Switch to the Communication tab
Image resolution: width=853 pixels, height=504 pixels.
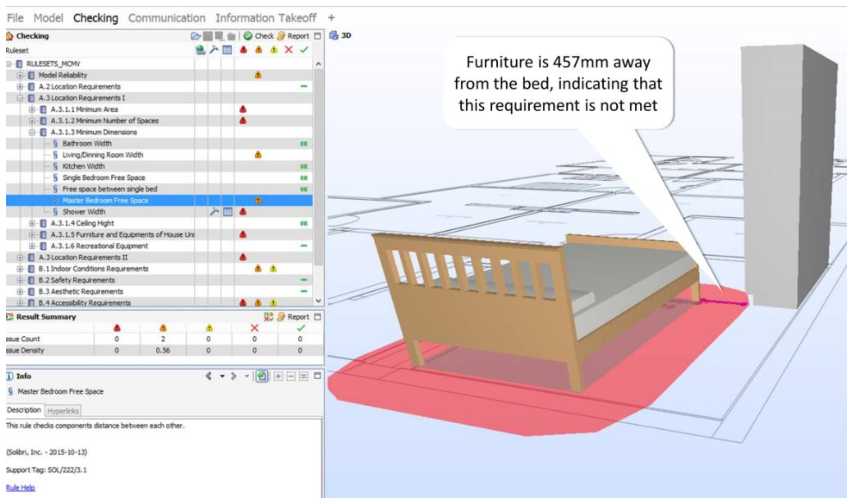pyautogui.click(x=167, y=18)
